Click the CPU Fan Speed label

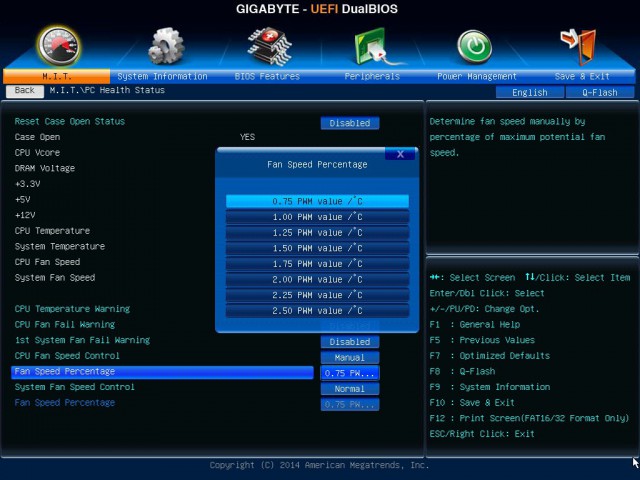pos(47,262)
